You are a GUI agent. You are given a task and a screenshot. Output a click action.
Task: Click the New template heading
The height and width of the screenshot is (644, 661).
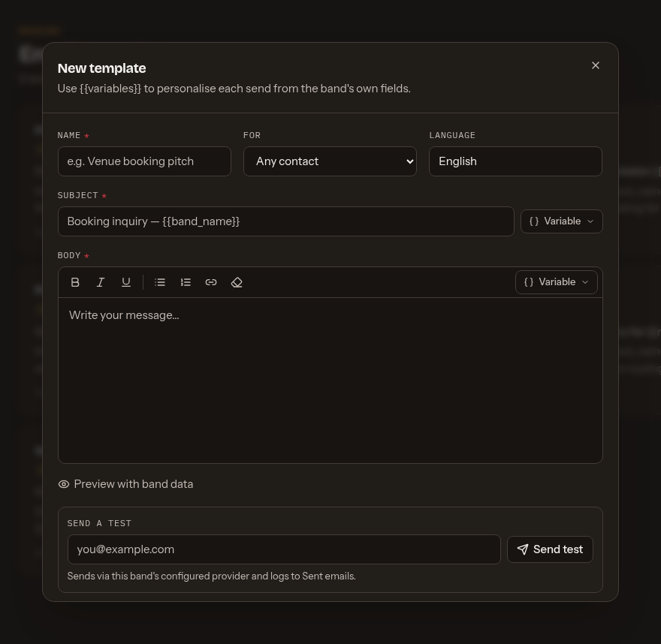coord(101,68)
